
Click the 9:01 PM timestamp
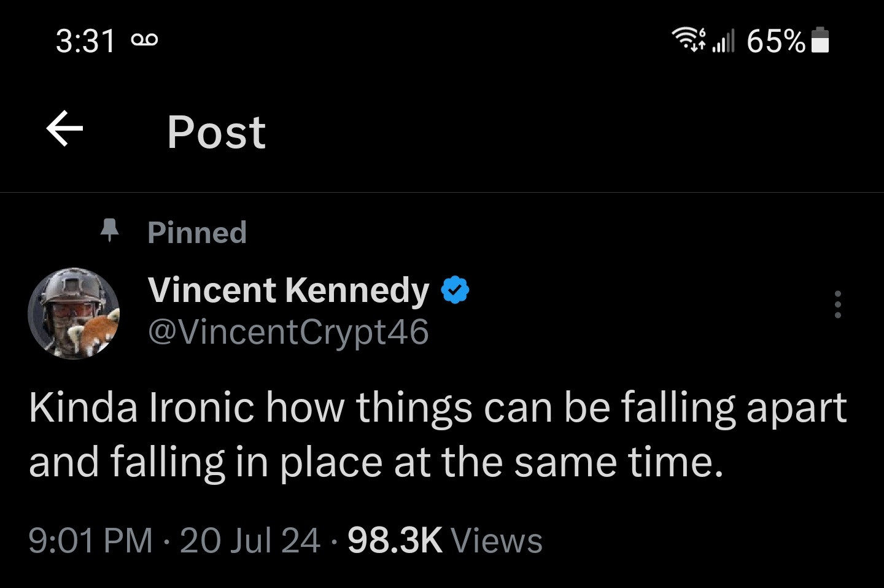90,541
